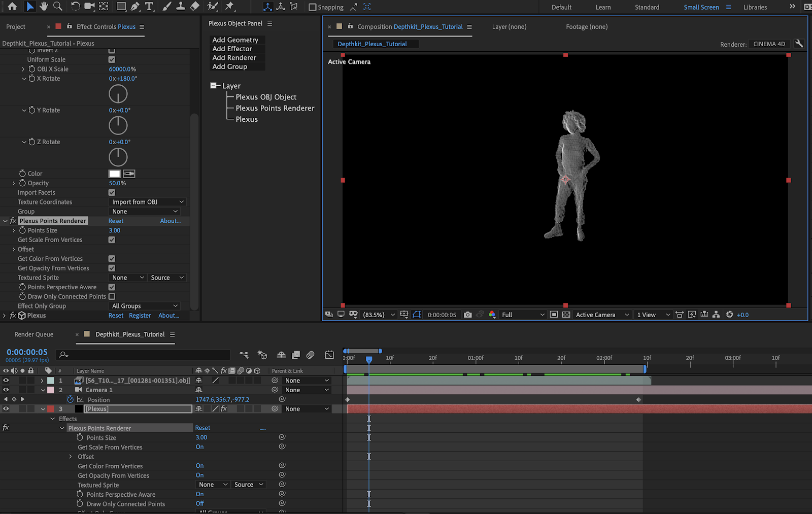
Task: Open show channel color management icon
Action: 492,315
